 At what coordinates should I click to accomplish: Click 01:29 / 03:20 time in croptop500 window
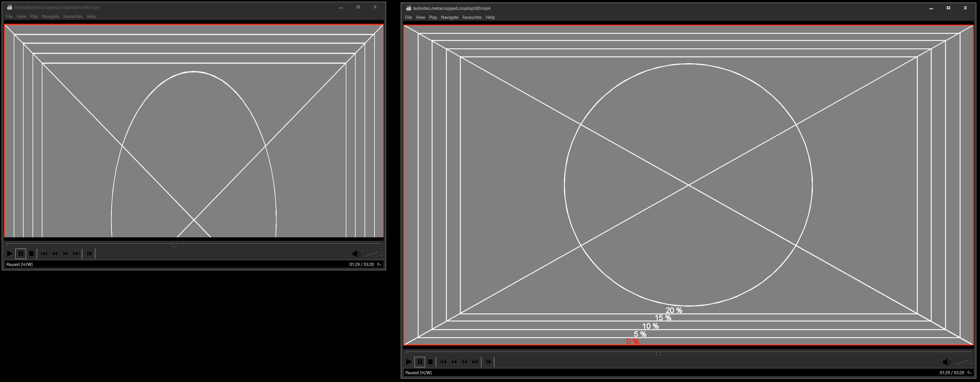pos(951,372)
